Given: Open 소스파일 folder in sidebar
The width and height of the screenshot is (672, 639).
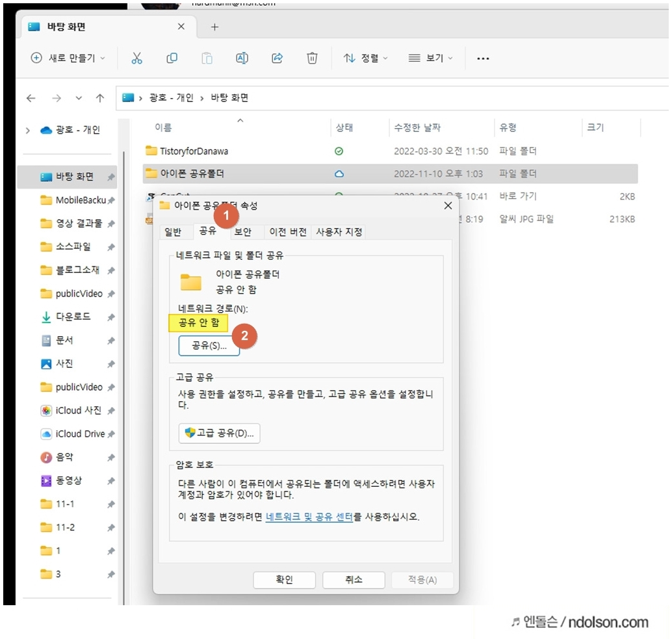Looking at the screenshot, I should 66,247.
